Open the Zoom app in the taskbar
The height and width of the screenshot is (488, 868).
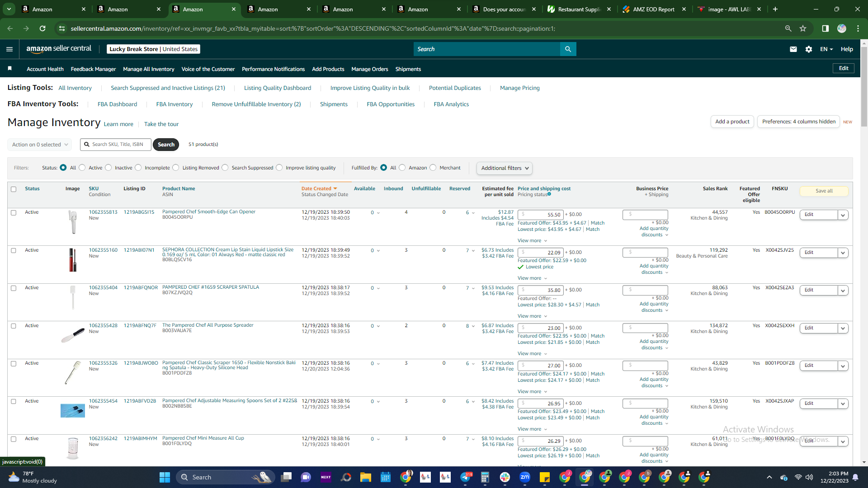point(525,477)
